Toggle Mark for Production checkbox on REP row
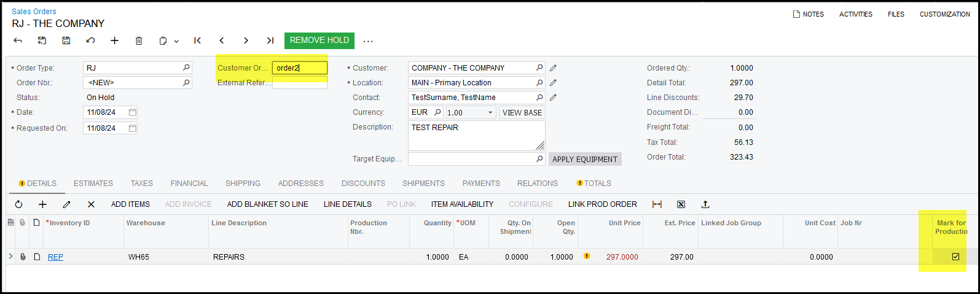 click(955, 257)
